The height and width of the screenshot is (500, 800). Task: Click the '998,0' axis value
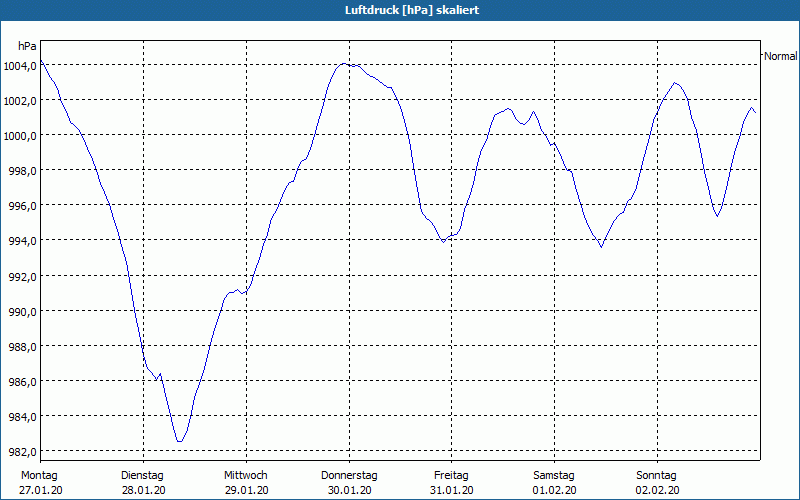pos(22,171)
